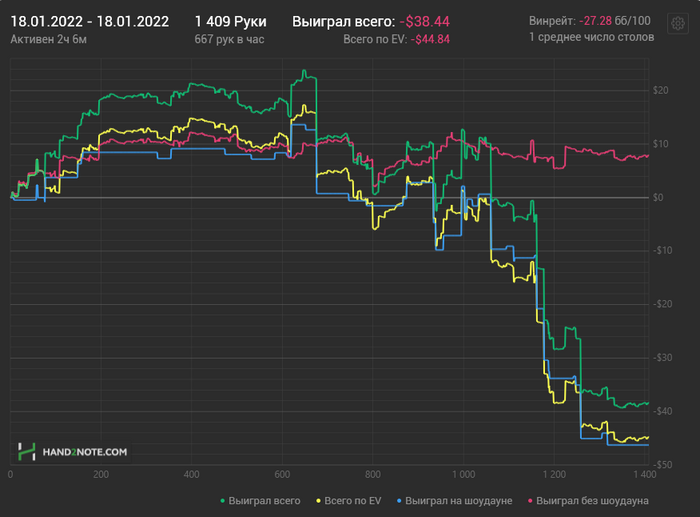Click the 'Активен 2ч 6м' text

point(48,39)
